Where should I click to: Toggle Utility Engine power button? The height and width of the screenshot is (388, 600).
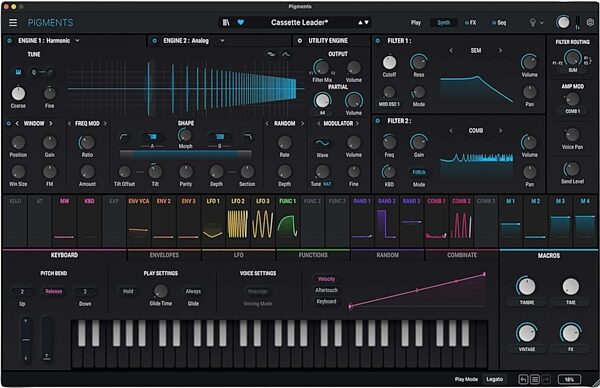coord(300,41)
